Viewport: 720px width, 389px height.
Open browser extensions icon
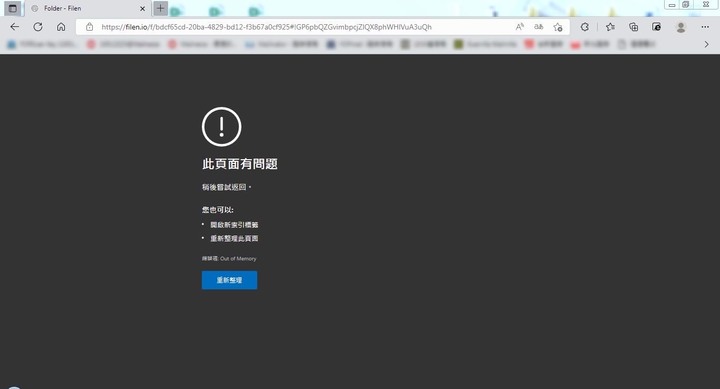pos(585,27)
